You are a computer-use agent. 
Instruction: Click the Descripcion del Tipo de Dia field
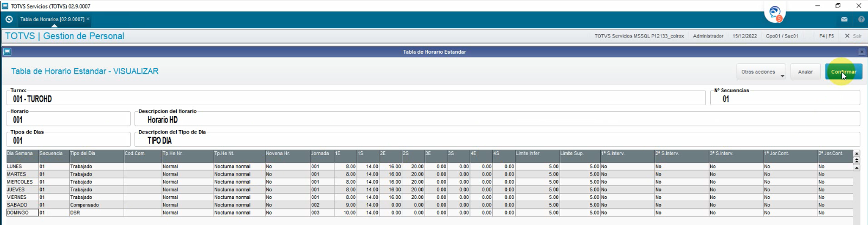point(497,140)
